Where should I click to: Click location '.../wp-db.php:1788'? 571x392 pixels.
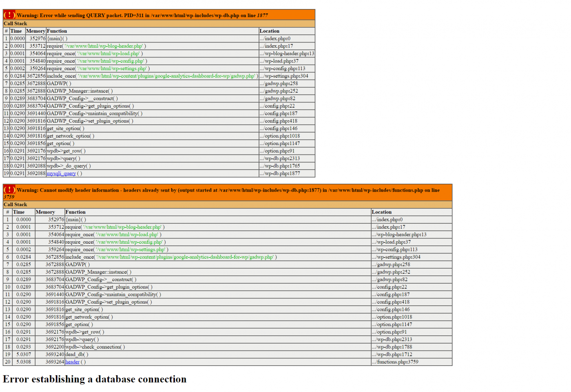(392, 347)
